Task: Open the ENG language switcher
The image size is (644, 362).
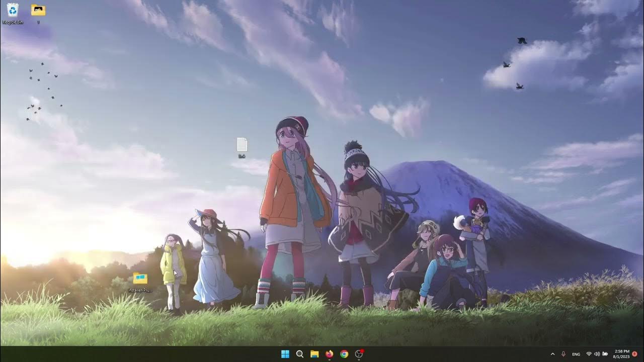Action: pos(576,354)
